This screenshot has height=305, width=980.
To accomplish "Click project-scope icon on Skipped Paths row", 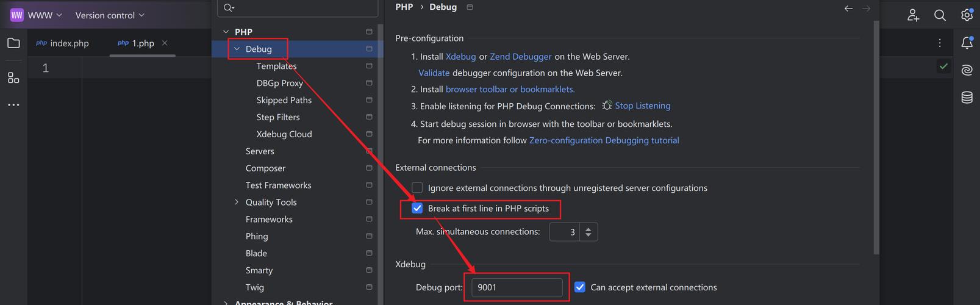I will 369,100.
